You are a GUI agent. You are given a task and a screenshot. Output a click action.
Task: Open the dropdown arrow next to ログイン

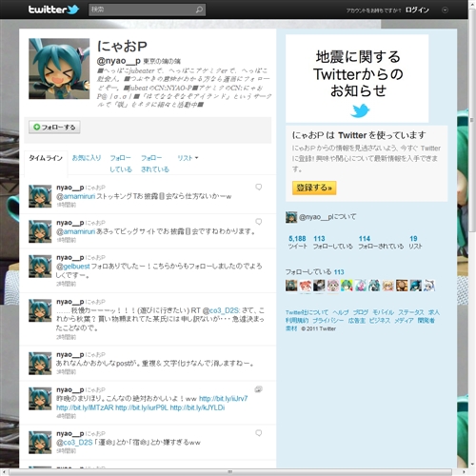[445, 10]
